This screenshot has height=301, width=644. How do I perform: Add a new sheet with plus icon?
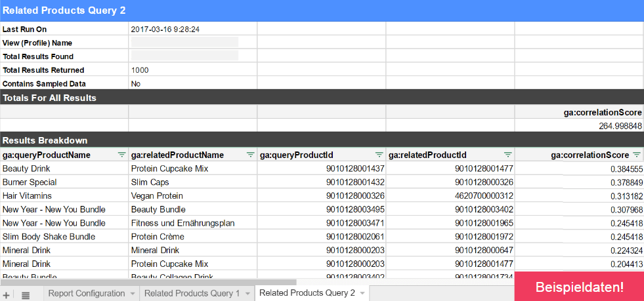click(7, 294)
